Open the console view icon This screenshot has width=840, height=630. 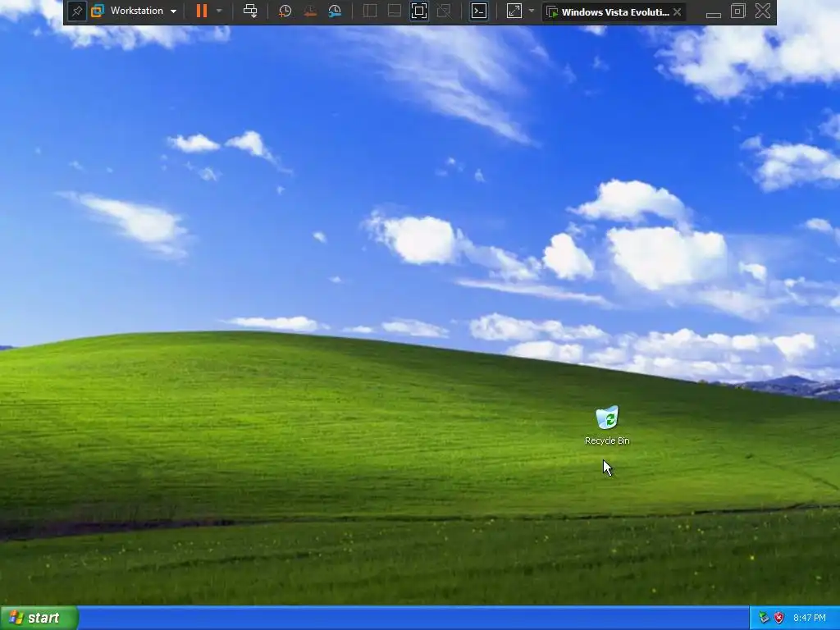click(479, 11)
